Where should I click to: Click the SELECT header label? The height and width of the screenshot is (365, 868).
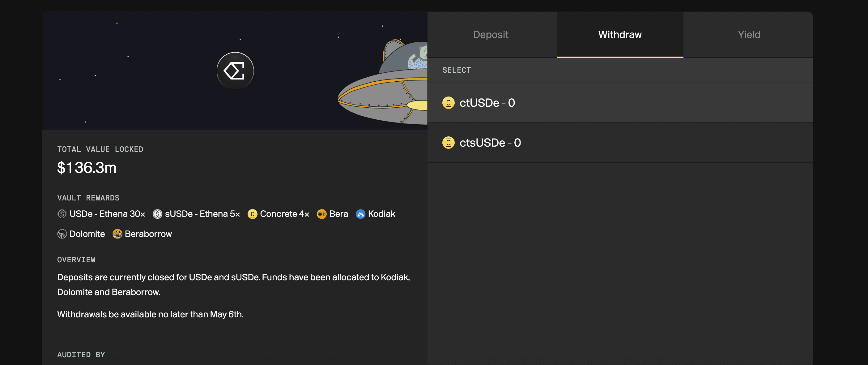coord(457,70)
